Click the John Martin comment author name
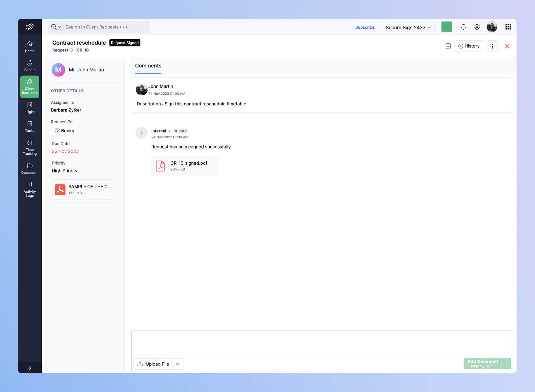 pos(161,86)
